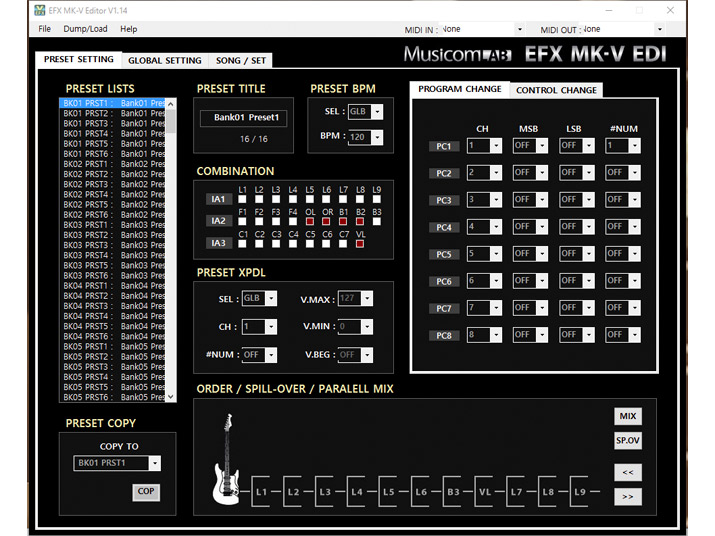Click the << move left button
715x536 pixels.
[x=628, y=472]
